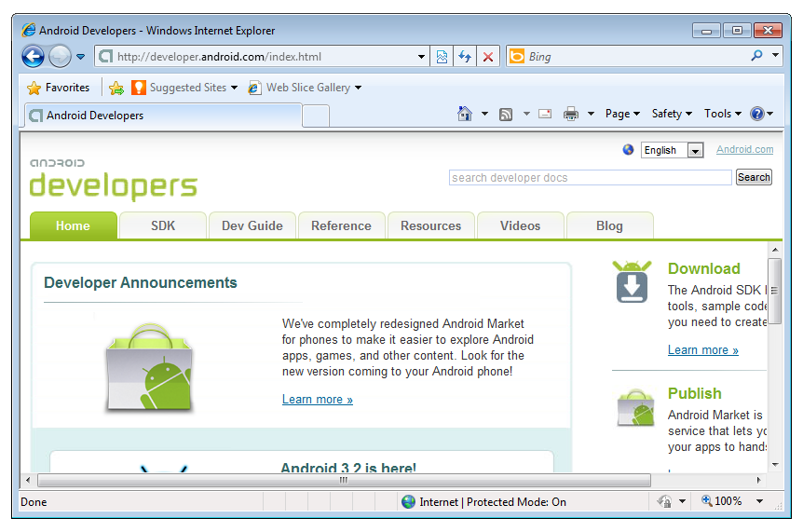Image resolution: width=803 pixels, height=532 pixels.
Task: Open the Reference tab
Action: point(341,225)
